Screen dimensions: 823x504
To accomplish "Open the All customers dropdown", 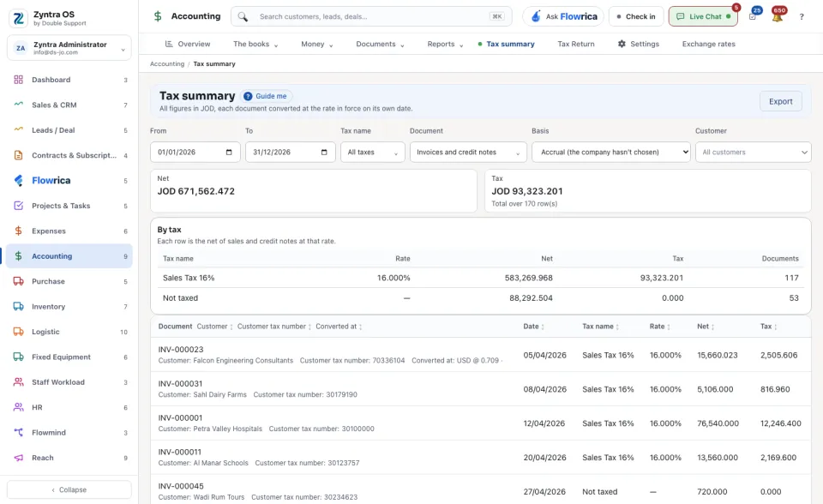I will pyautogui.click(x=754, y=153).
